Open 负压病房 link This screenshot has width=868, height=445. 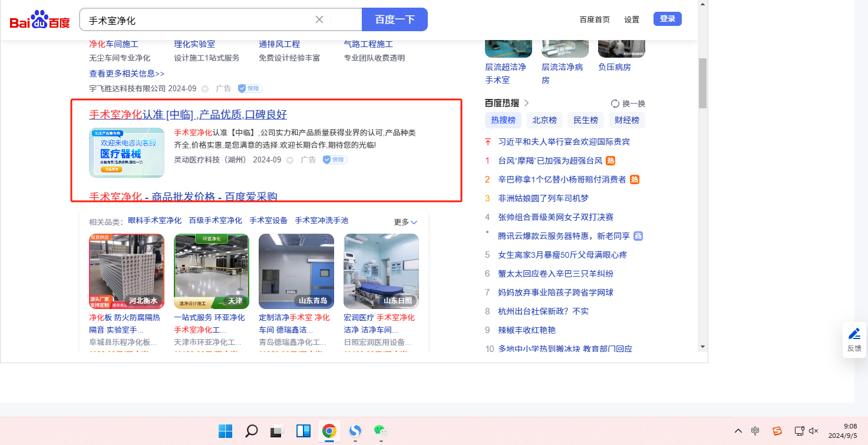coord(615,67)
